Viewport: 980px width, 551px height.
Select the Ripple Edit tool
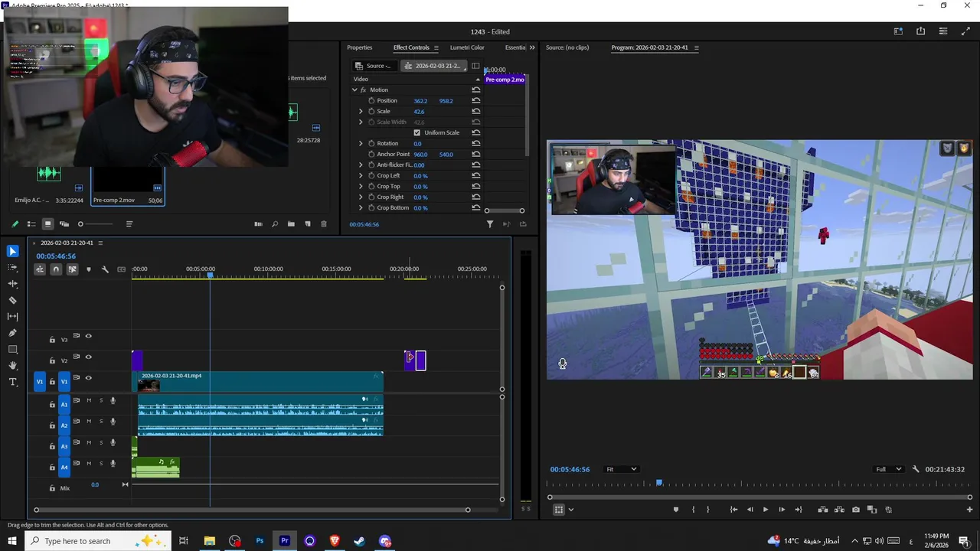12,284
